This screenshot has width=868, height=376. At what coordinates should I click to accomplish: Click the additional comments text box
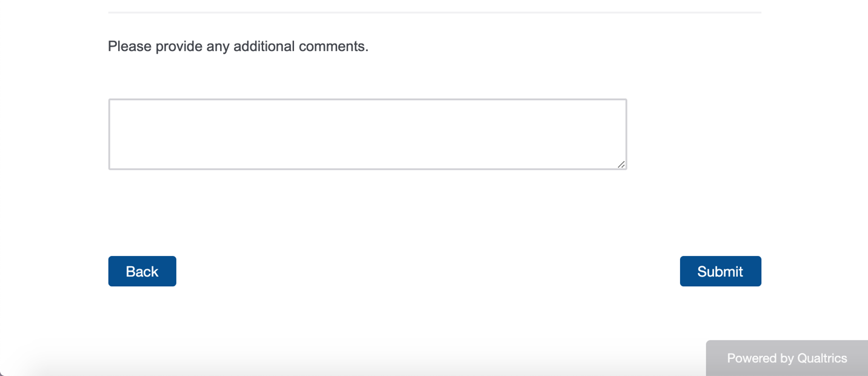tap(367, 134)
